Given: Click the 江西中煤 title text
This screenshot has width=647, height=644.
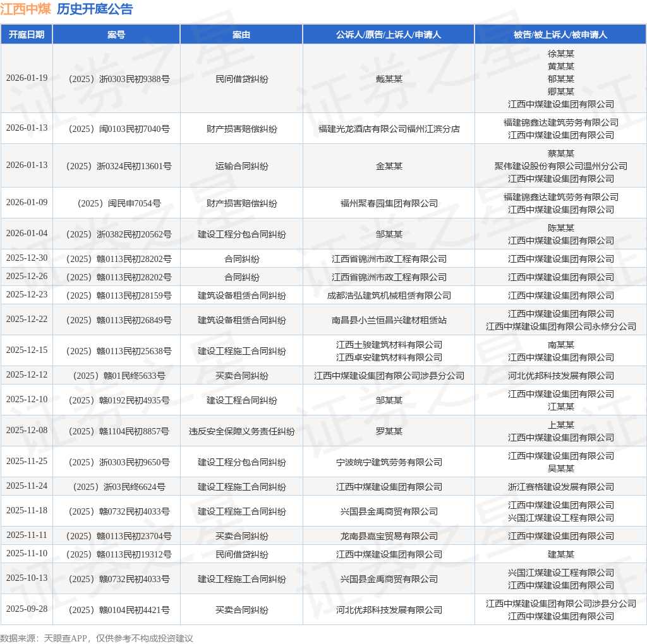Looking at the screenshot, I should [25, 9].
